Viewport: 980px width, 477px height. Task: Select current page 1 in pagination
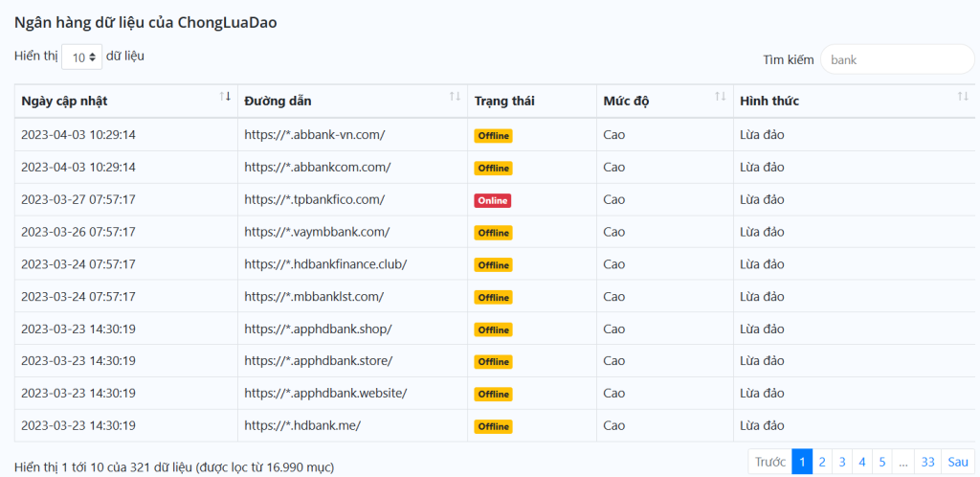click(802, 462)
